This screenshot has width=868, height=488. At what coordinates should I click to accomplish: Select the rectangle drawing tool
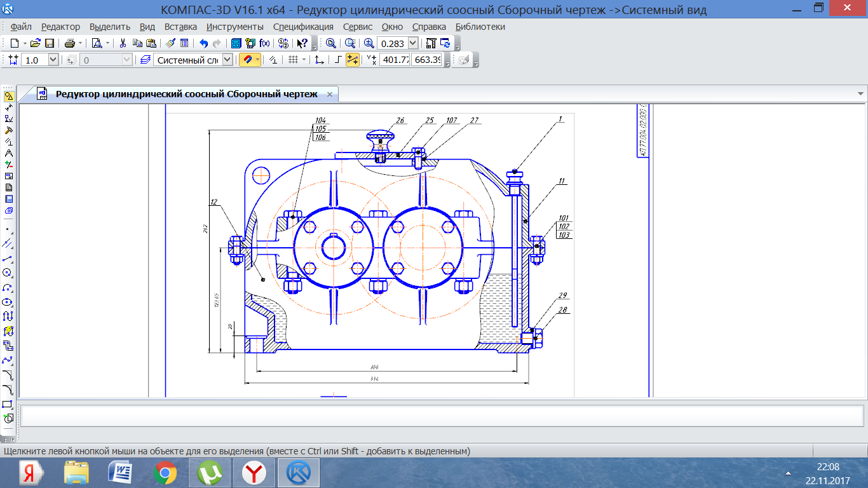(x=8, y=403)
